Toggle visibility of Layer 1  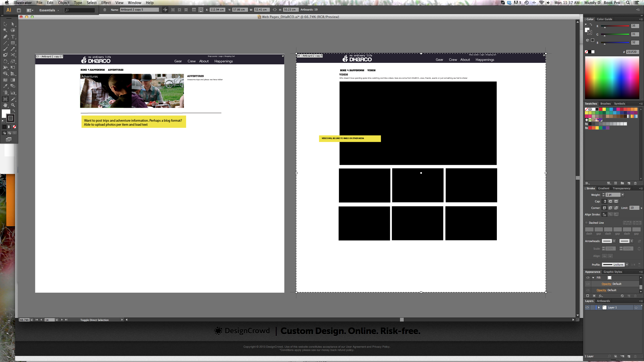[587, 307]
